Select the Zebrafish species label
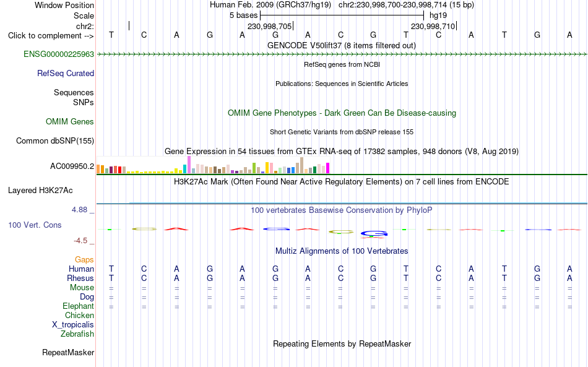 click(x=77, y=334)
